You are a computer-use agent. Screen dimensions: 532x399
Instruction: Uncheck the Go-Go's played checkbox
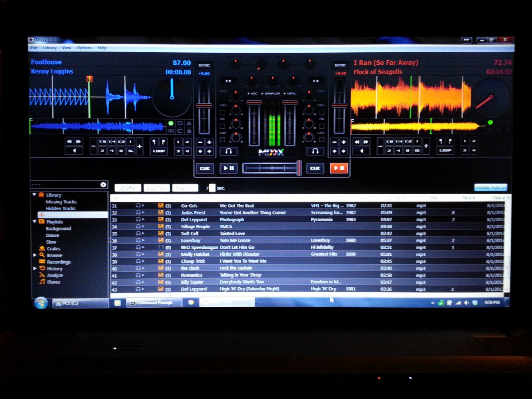(161, 206)
